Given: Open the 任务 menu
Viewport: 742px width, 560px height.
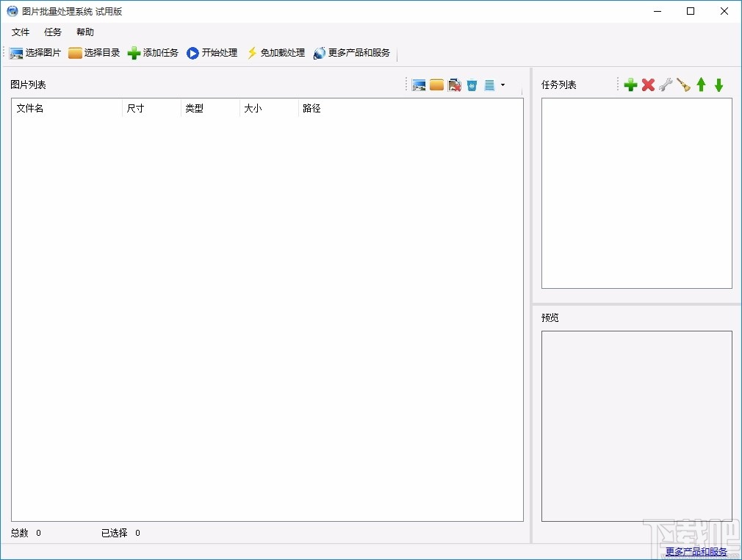Looking at the screenshot, I should (x=51, y=32).
